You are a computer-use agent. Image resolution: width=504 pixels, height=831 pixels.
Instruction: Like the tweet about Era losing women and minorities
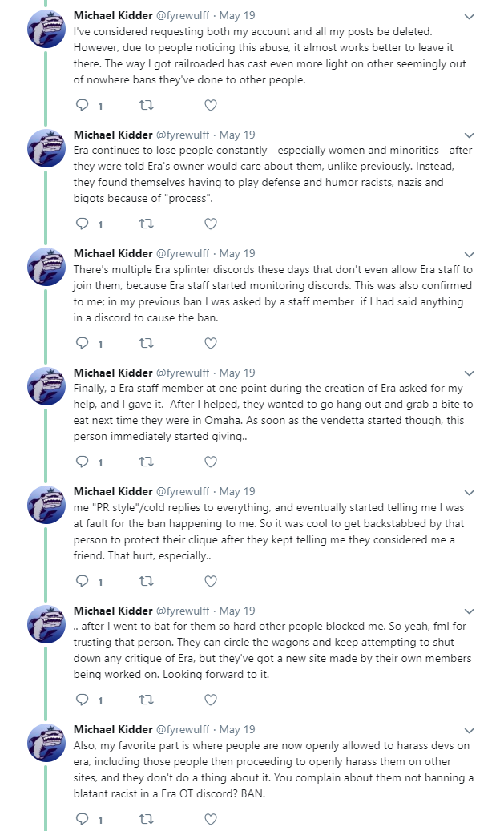point(211,224)
